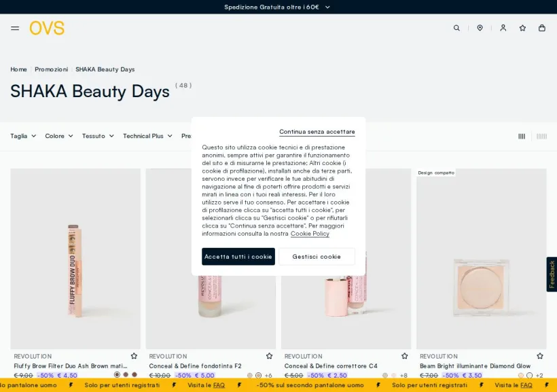This screenshot has width=557, height=392.
Task: Open the store locator pin icon
Action: click(x=480, y=28)
